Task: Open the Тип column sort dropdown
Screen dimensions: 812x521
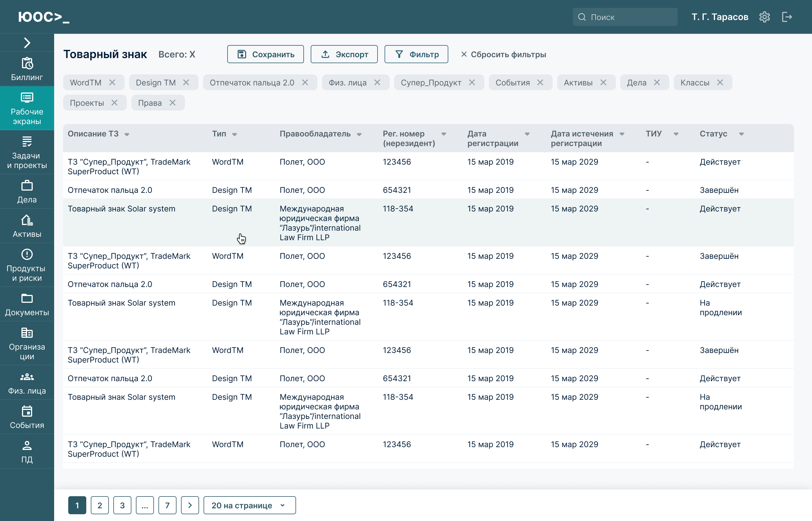Action: 235,134
